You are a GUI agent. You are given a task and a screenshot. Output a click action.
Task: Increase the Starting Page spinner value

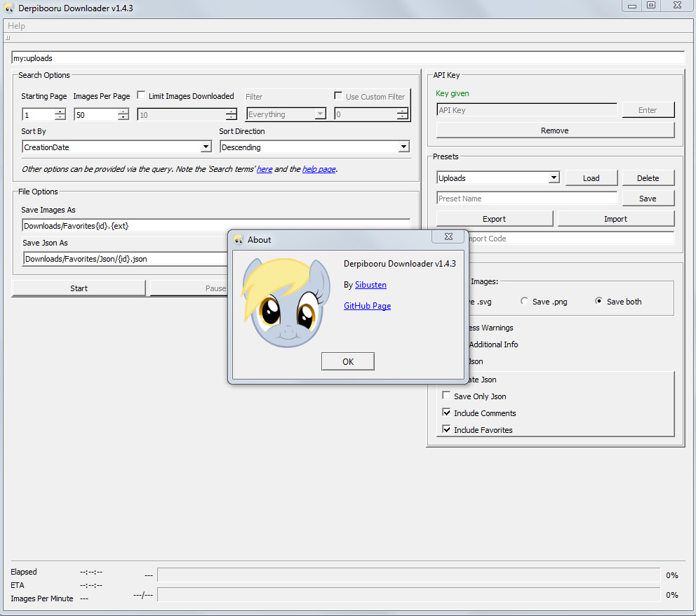(x=60, y=111)
